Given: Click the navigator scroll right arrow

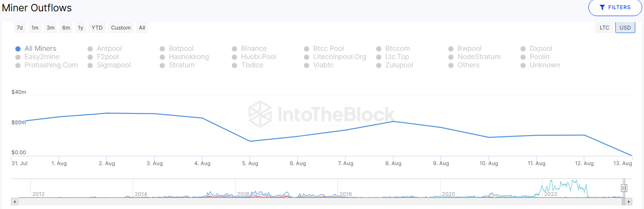Looking at the screenshot, I should [628, 202].
